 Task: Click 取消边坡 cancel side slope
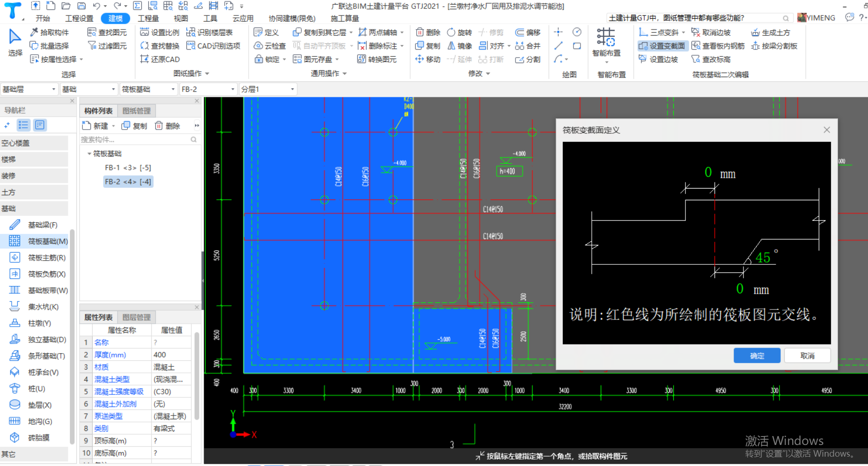pos(711,32)
